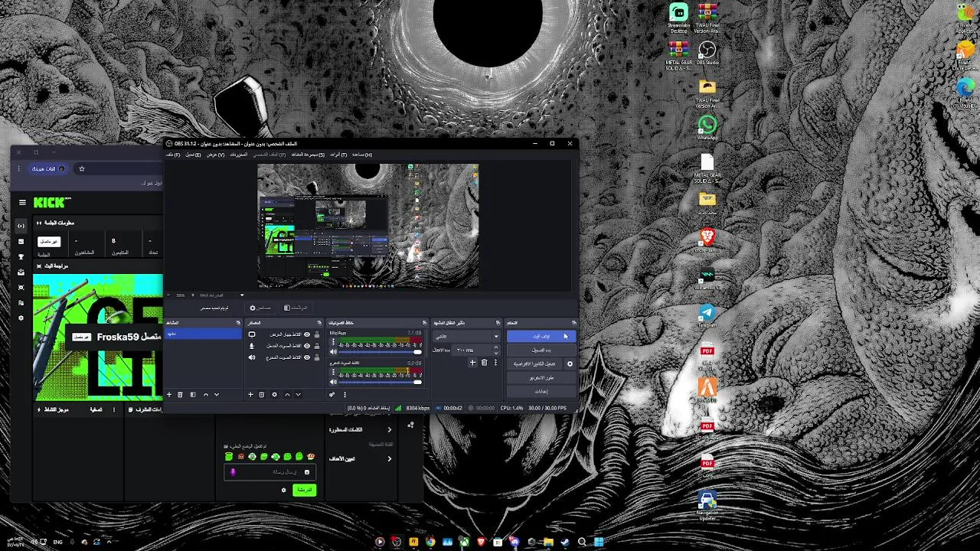Image resolution: width=980 pixels, height=551 pixels.
Task: Open advanced audio properties gears icon in mixer footer
Action: click(332, 395)
